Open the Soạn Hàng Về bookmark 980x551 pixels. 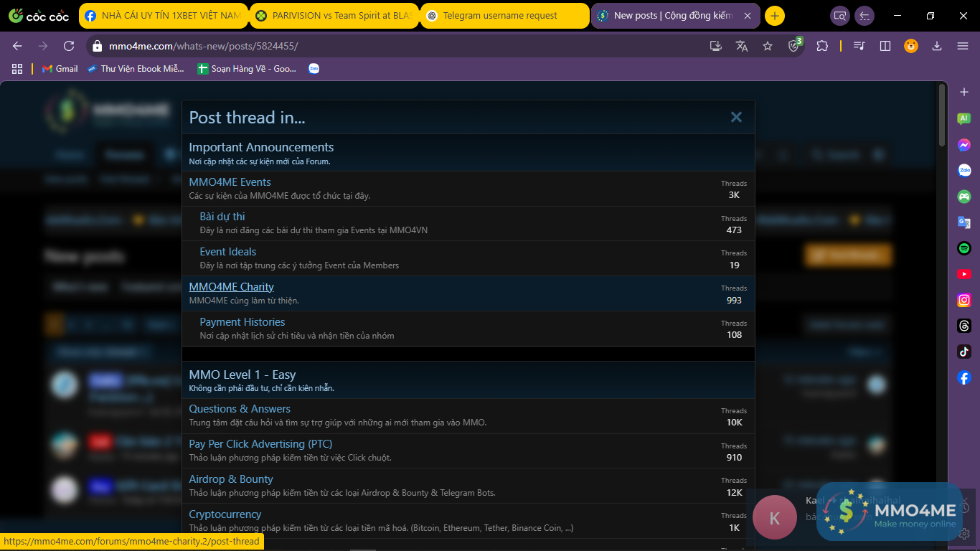[x=248, y=69]
